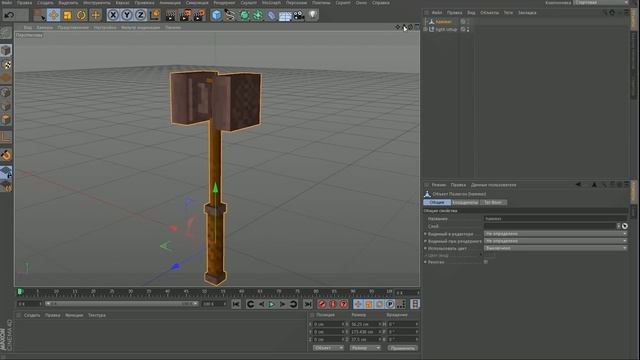Click the yellow plus recent-tool icon
Viewport: 640px width, 360px height.
click(x=96, y=15)
